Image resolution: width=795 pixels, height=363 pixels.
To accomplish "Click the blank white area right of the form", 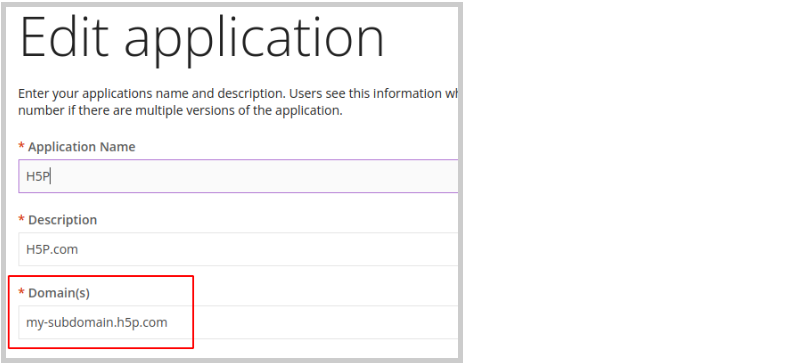I will coord(629,182).
